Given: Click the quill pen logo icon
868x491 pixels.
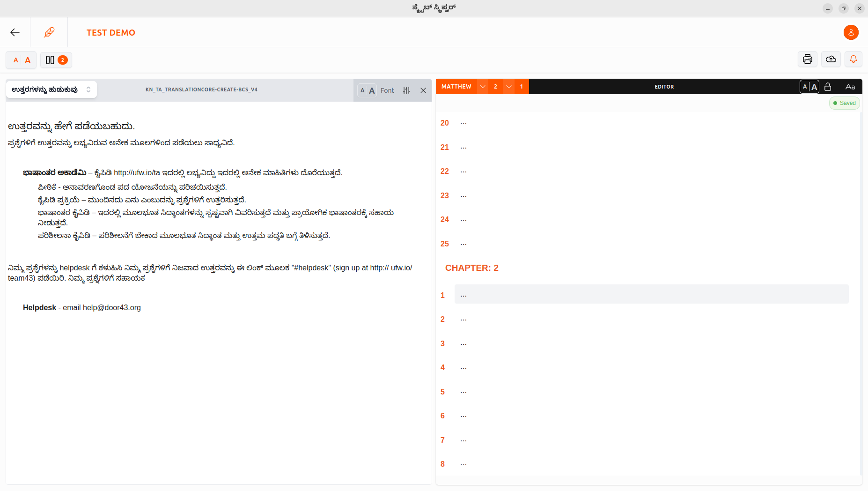Looking at the screenshot, I should coord(49,32).
